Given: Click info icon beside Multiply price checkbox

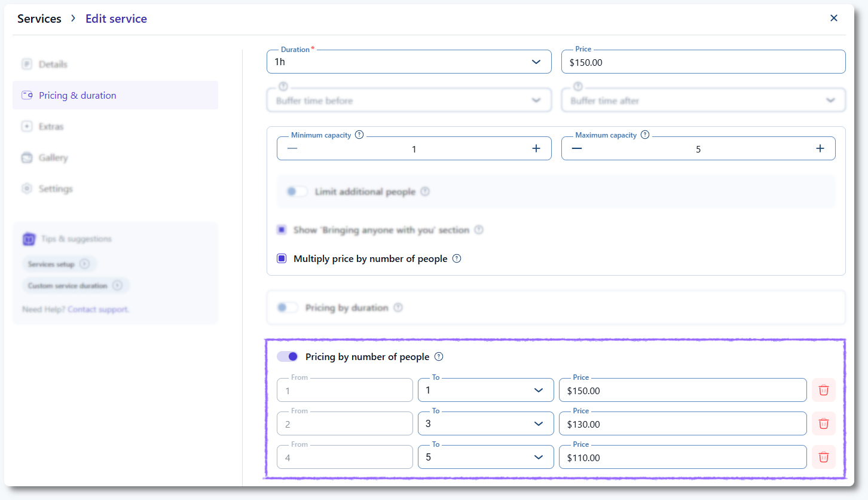Looking at the screenshot, I should 457,259.
